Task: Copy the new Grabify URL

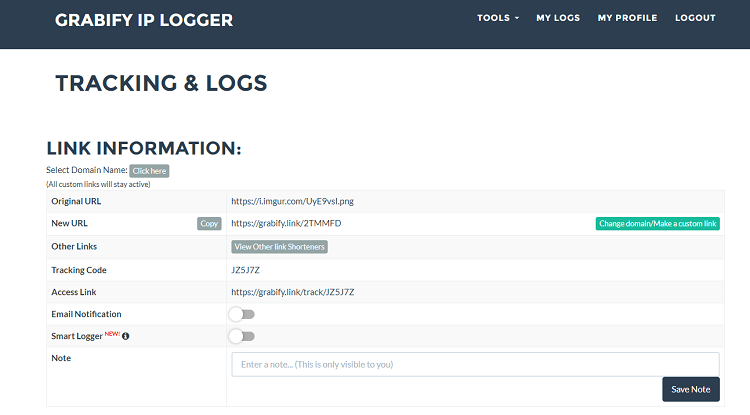Action: [209, 224]
